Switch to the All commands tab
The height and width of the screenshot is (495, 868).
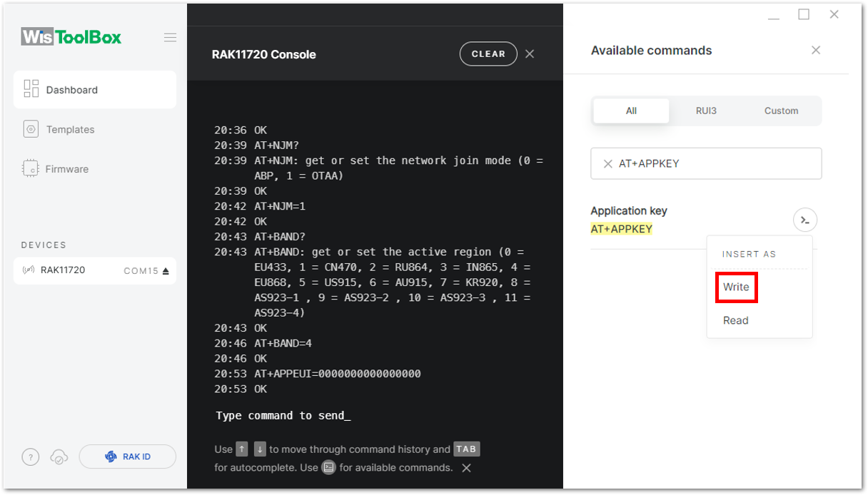click(631, 111)
